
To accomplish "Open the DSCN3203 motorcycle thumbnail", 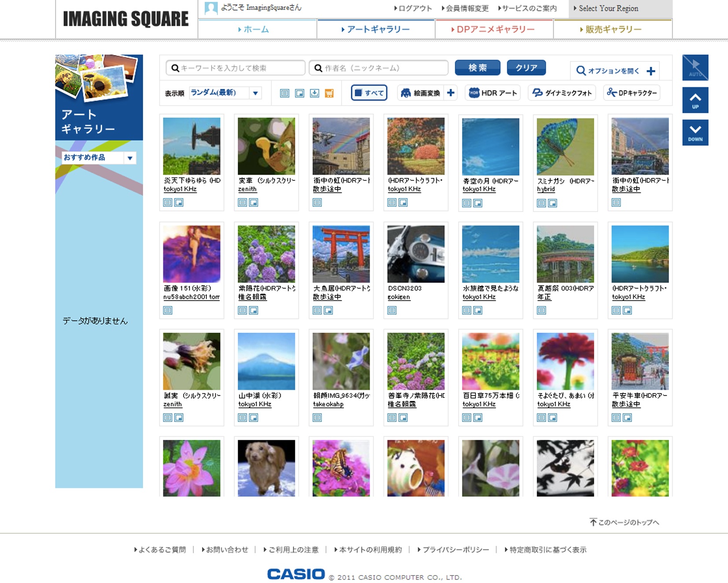I will [x=416, y=254].
